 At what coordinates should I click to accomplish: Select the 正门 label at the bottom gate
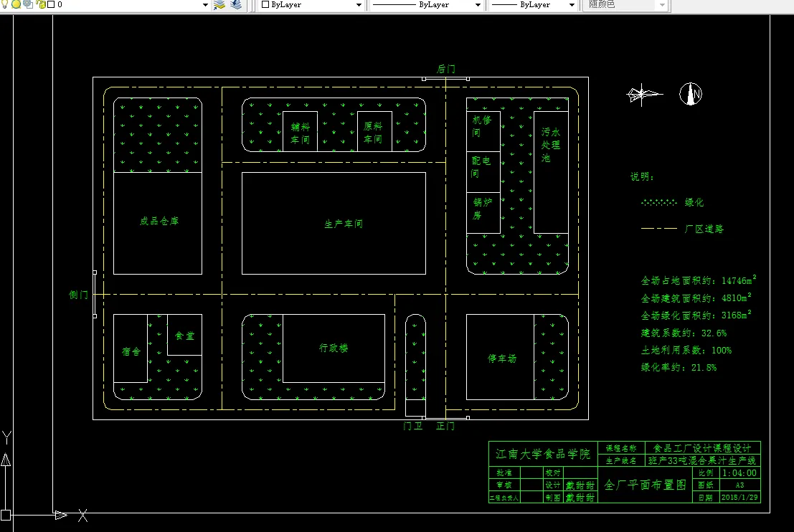445,426
